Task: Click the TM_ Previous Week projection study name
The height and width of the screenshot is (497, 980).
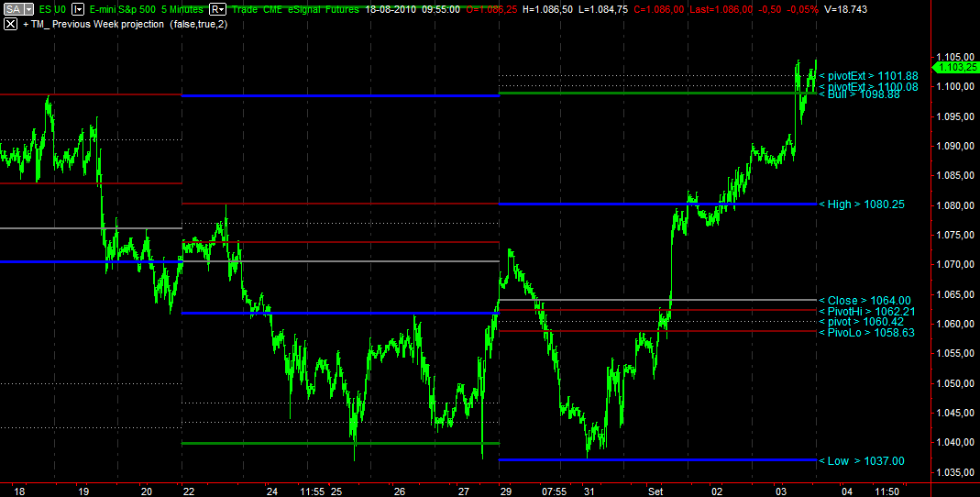Action: 96,25
